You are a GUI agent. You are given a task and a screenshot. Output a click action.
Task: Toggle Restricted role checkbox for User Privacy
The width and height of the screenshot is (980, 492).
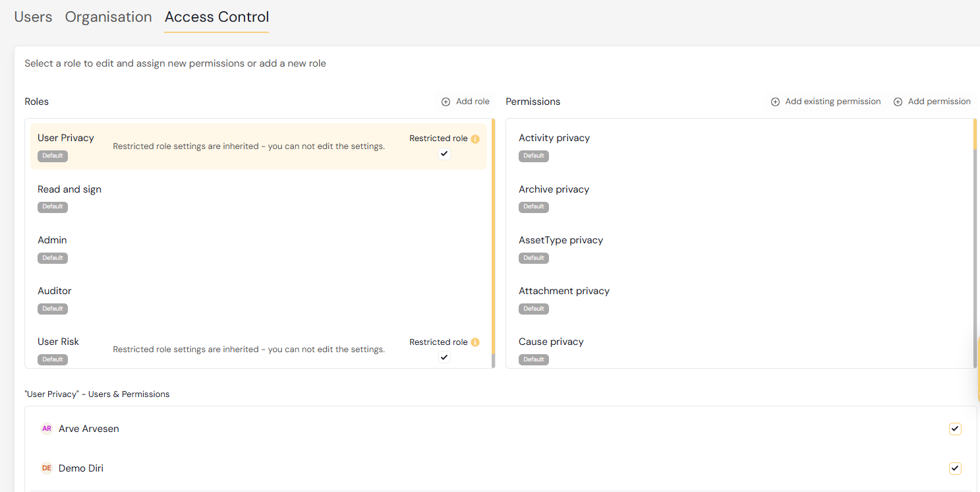[444, 154]
